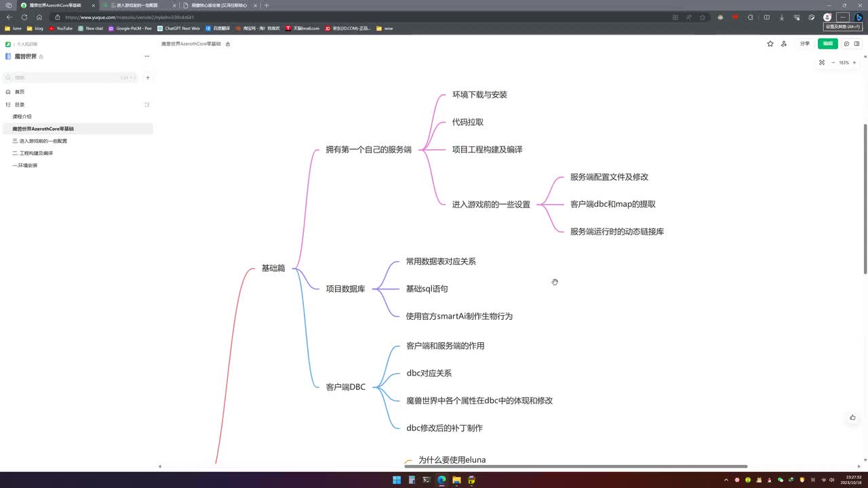
Task: Select the 项目数据库 node
Action: 345,289
